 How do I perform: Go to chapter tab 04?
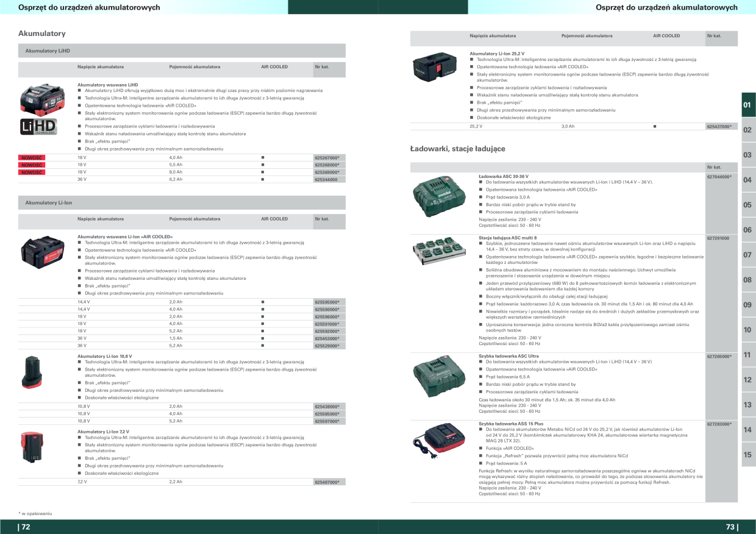748,180
